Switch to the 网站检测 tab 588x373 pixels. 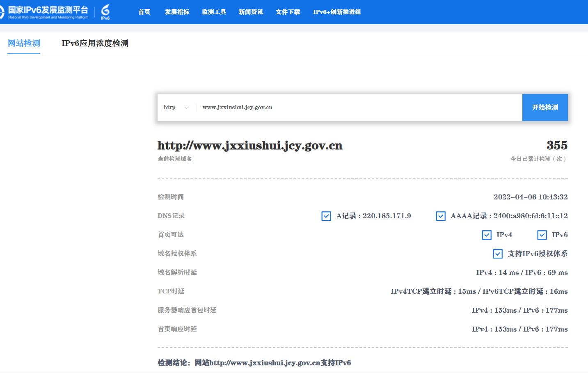coord(24,43)
